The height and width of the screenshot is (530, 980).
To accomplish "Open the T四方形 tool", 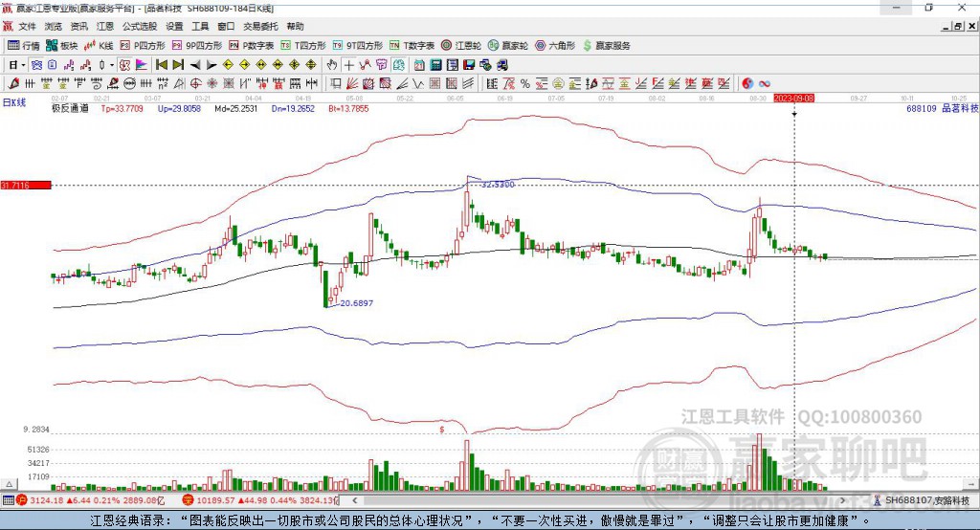I will pos(303,46).
